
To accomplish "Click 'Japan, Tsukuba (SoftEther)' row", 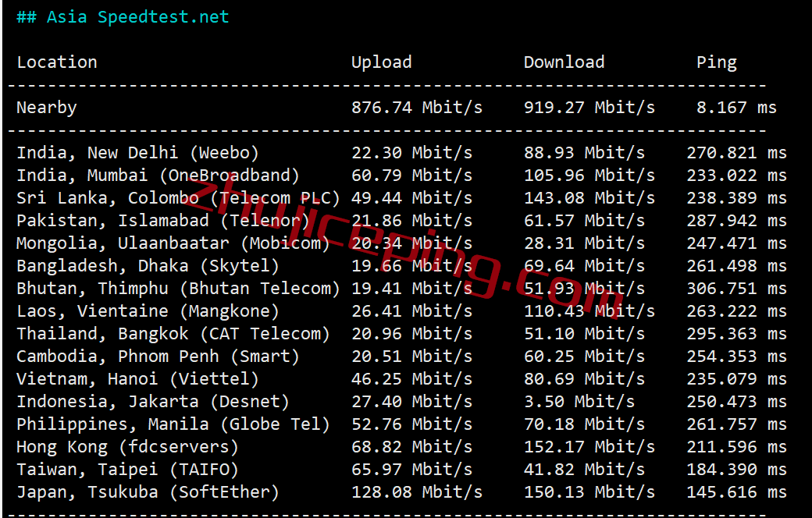I will (148, 492).
